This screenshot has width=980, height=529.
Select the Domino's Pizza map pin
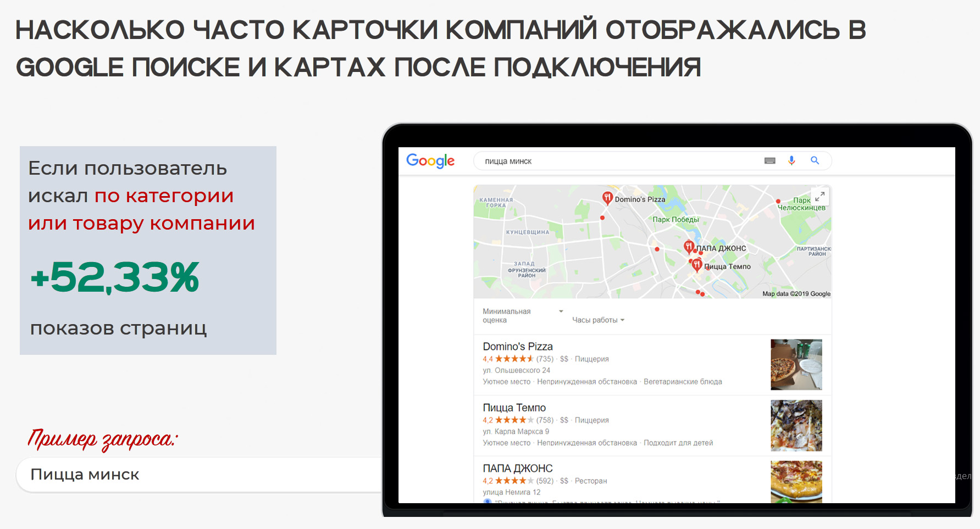click(607, 198)
